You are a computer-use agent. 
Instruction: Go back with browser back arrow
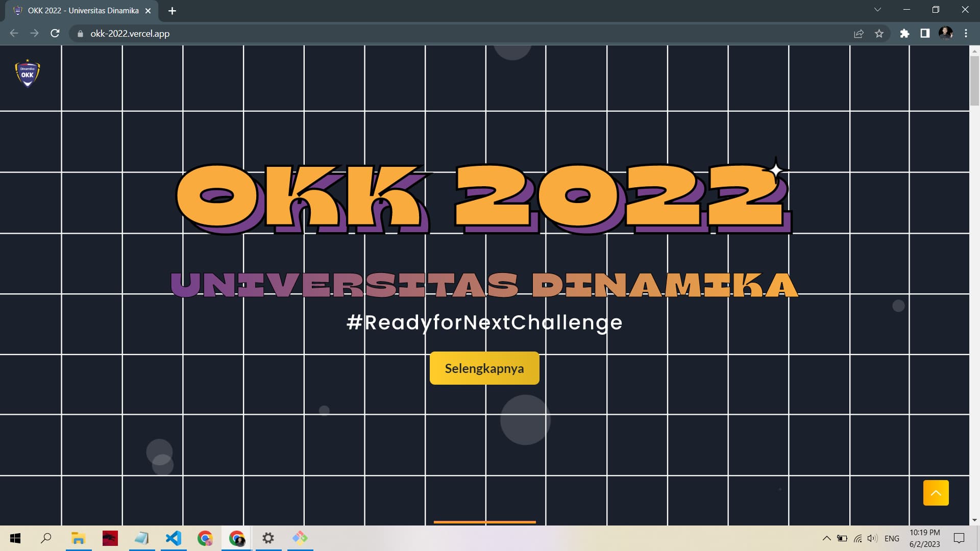[14, 33]
